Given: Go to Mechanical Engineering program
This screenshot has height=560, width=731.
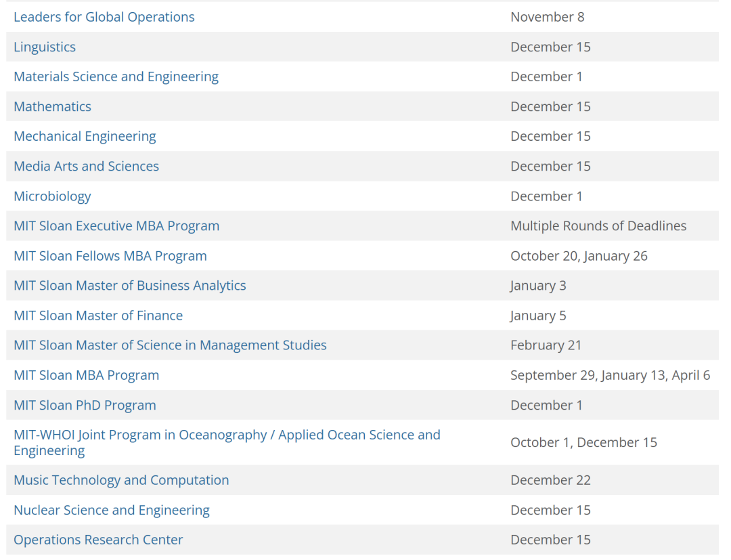Looking at the screenshot, I should pos(85,136).
